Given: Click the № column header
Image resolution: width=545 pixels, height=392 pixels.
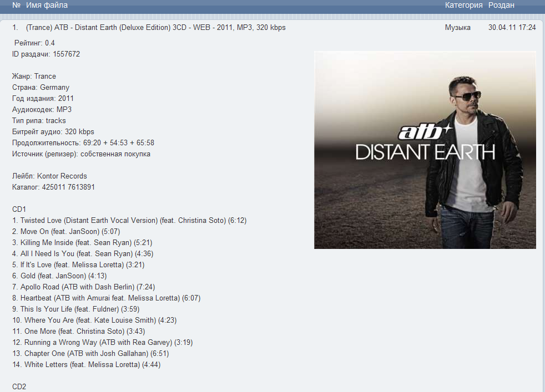Looking at the screenshot, I should [x=16, y=5].
